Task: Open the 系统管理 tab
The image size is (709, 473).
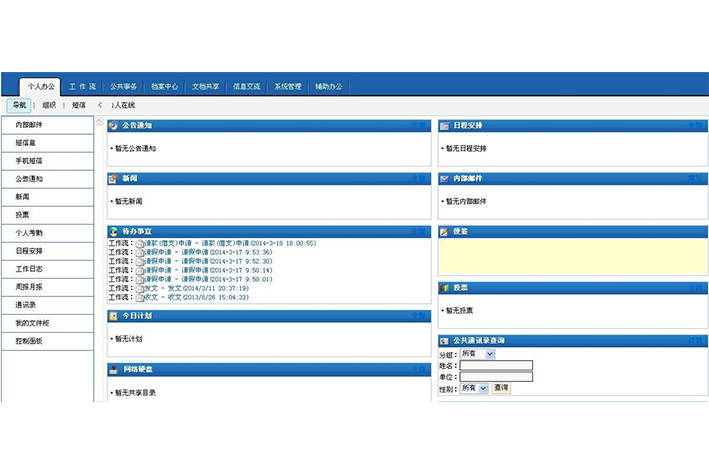Action: pyautogui.click(x=288, y=86)
